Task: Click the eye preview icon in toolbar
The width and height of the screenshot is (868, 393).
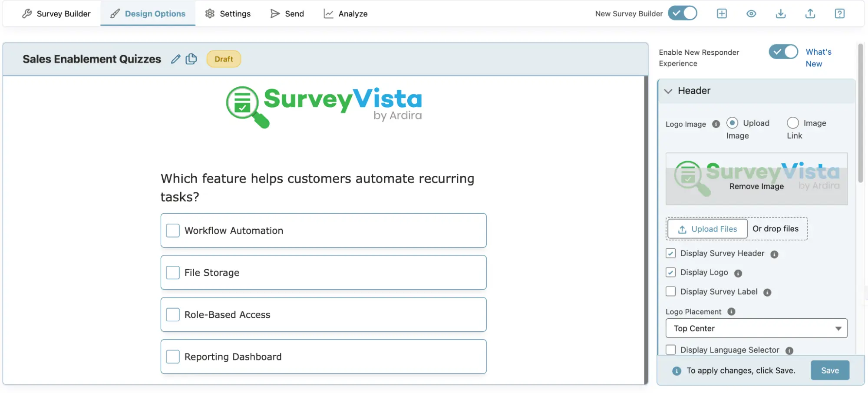Action: tap(751, 13)
